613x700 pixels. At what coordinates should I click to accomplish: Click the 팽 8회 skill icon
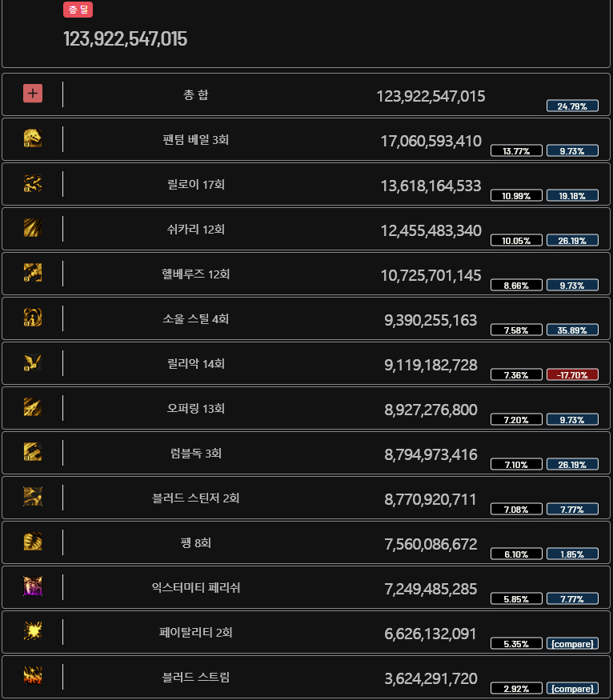33,541
